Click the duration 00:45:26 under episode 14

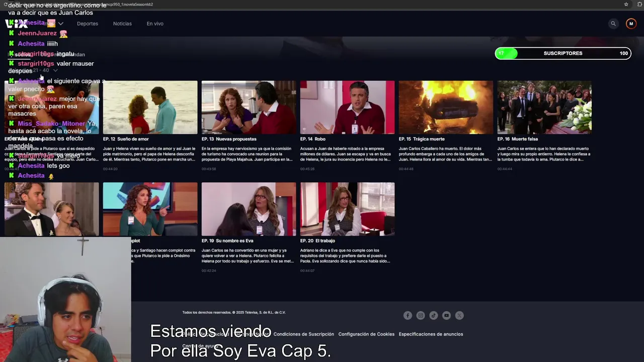307,169
